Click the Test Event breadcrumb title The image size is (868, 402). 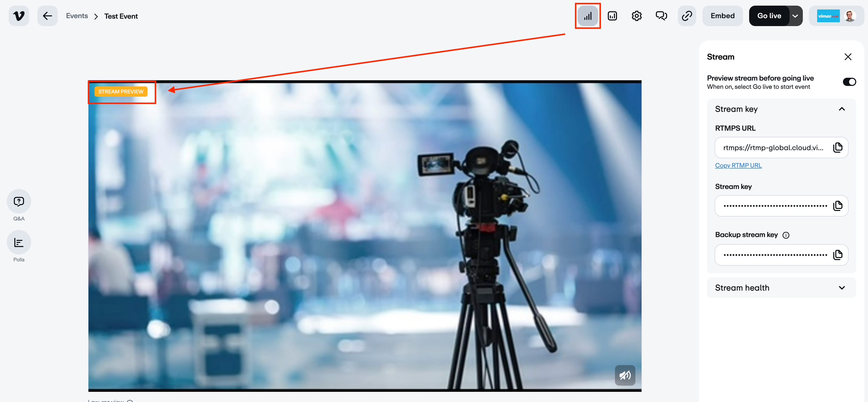tap(121, 16)
